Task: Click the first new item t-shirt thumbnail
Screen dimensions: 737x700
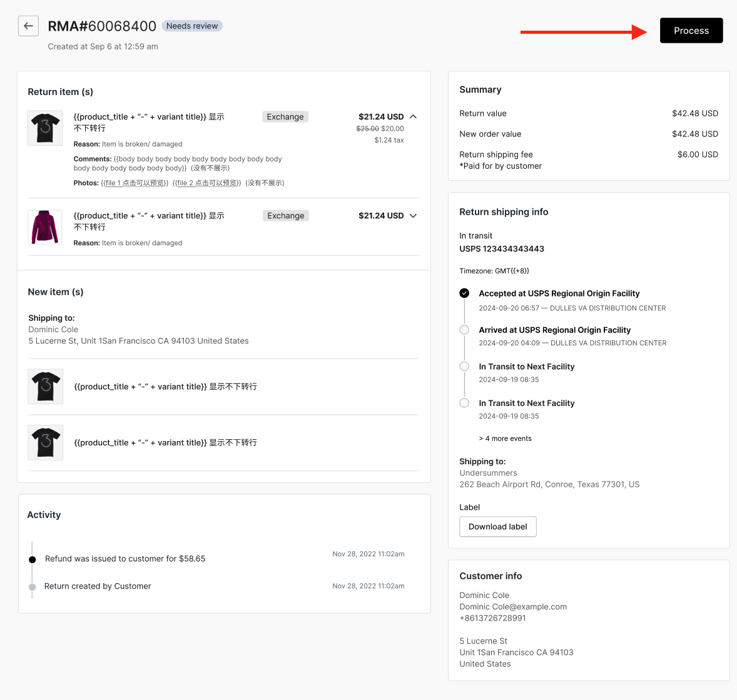Action: coord(46,387)
